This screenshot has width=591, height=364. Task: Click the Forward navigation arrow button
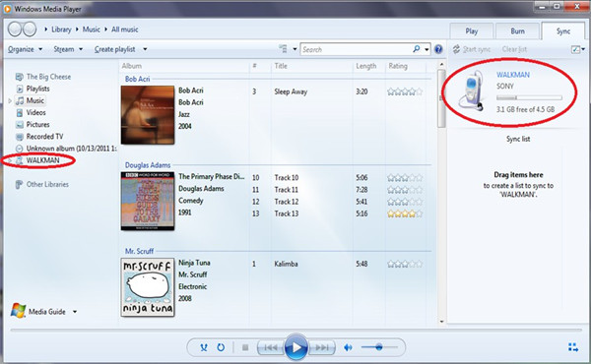(30, 29)
